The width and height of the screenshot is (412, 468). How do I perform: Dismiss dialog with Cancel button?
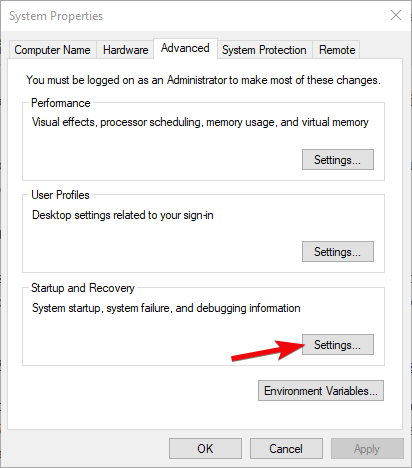click(286, 449)
